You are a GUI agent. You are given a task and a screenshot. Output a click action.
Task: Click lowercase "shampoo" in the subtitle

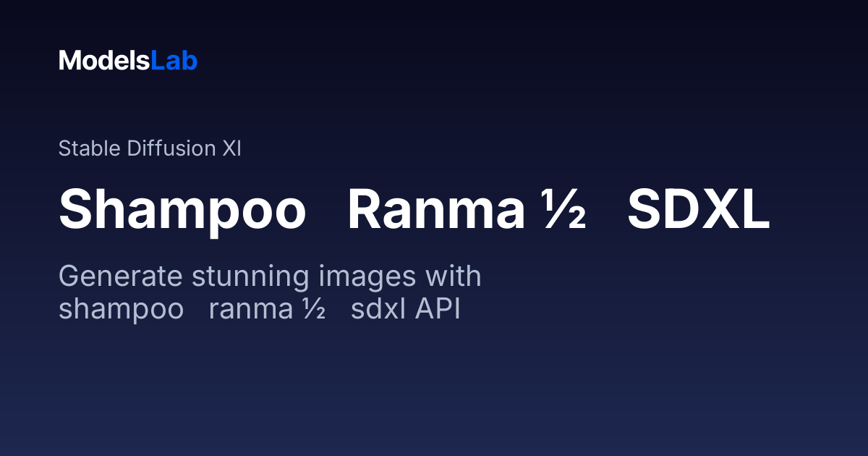(x=121, y=309)
